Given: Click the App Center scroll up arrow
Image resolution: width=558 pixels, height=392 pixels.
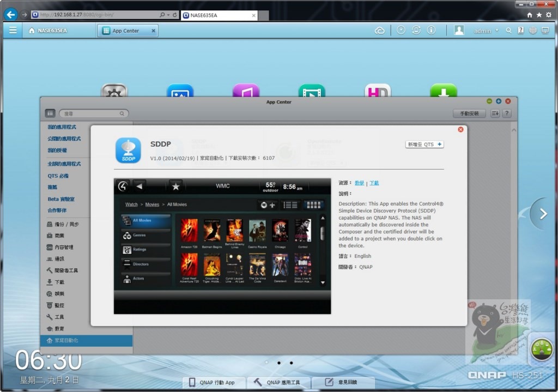Looking at the screenshot, I should pyautogui.click(x=514, y=130).
